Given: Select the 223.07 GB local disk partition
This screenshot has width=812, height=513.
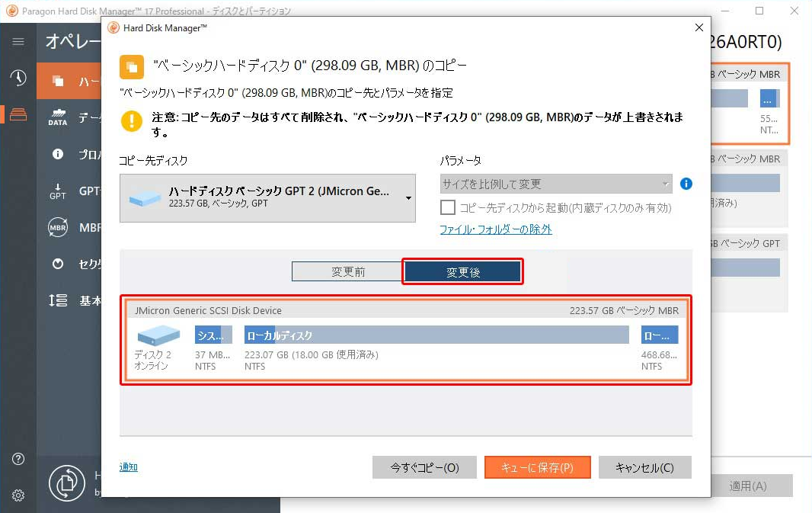Looking at the screenshot, I should (436, 335).
